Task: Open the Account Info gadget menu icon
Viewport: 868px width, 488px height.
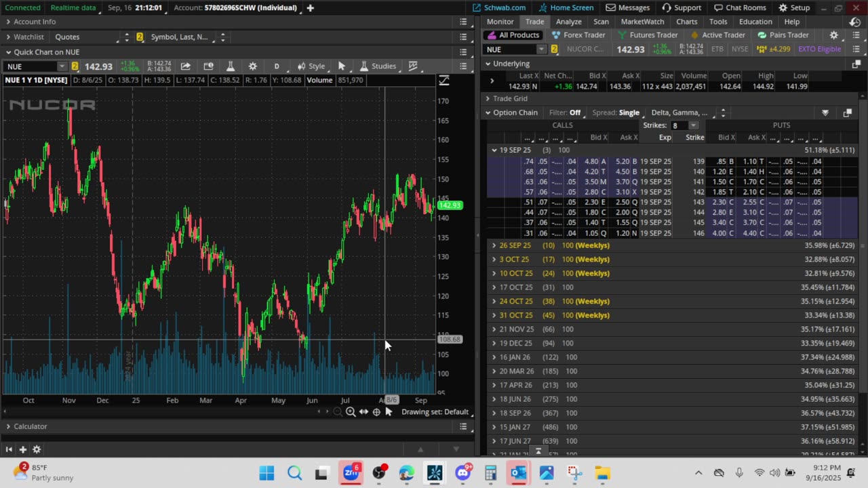Action: [463, 22]
